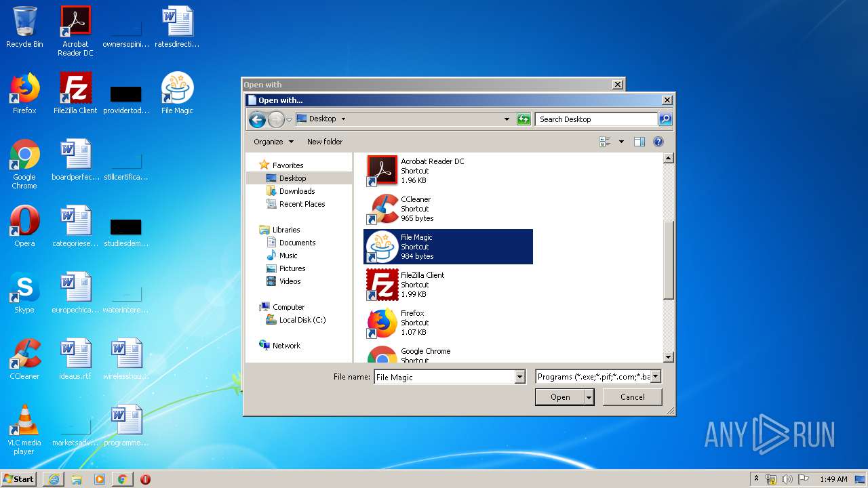Click in the File name field
Viewport: 868px width, 488px height.
445,377
